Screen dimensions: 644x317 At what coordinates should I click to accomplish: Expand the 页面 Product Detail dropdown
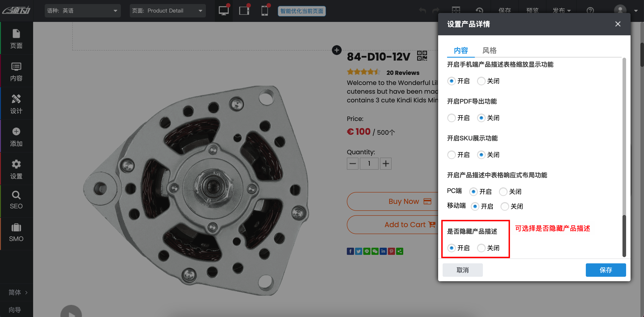point(167,11)
